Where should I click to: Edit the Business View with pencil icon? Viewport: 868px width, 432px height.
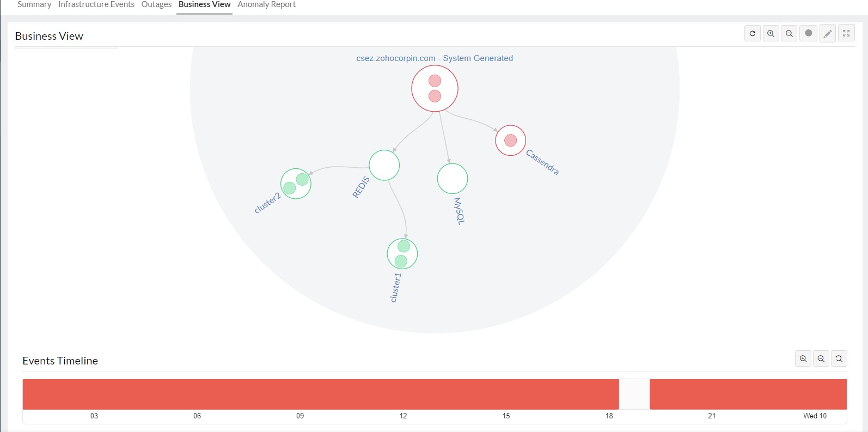[828, 33]
